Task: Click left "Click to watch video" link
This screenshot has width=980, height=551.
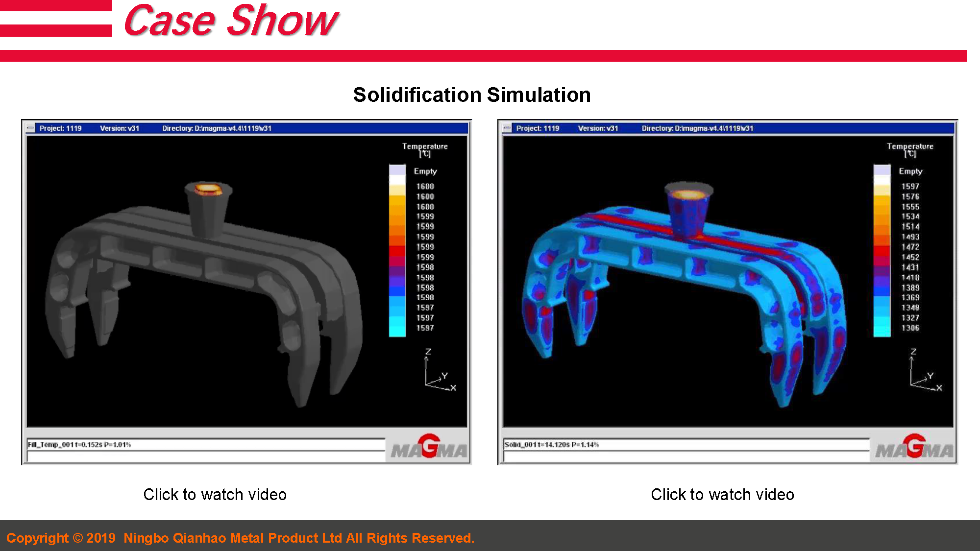Action: click(215, 495)
